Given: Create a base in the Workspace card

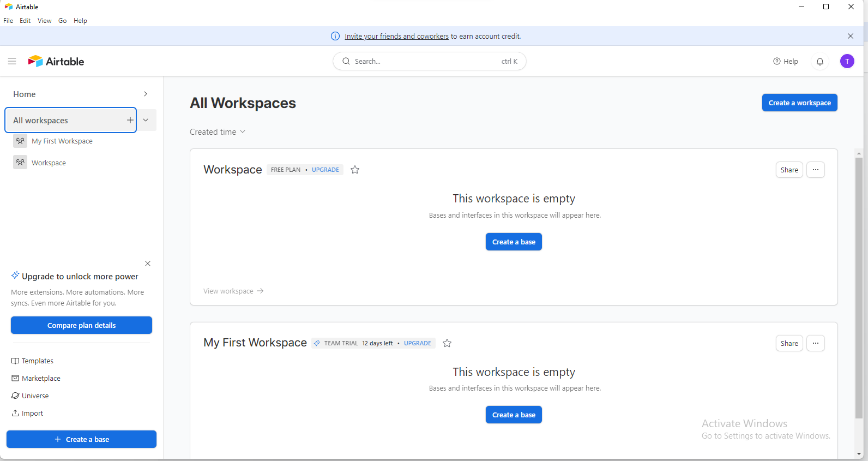Looking at the screenshot, I should click(514, 242).
